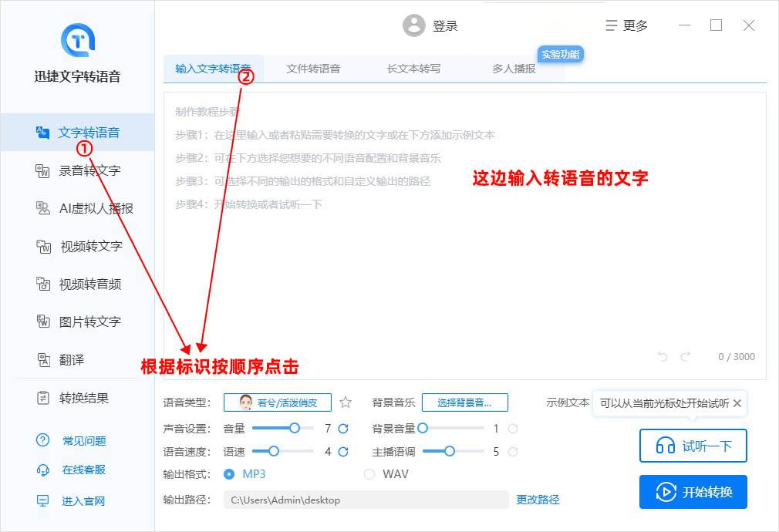Image resolution: width=779 pixels, height=532 pixels.
Task: Click the undo arrow icon
Action: tap(663, 356)
